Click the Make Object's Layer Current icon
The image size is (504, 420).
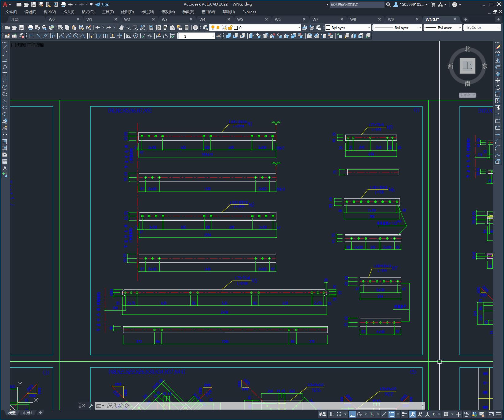(304, 28)
